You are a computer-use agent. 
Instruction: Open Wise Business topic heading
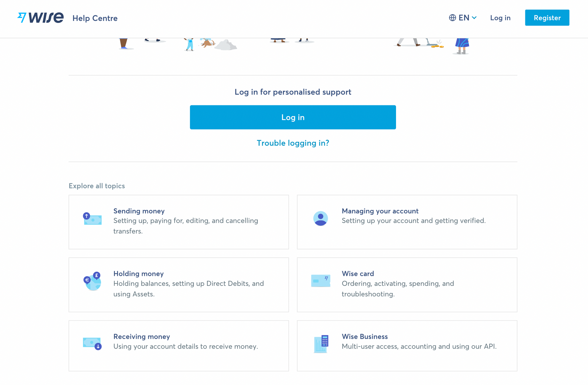365,336
